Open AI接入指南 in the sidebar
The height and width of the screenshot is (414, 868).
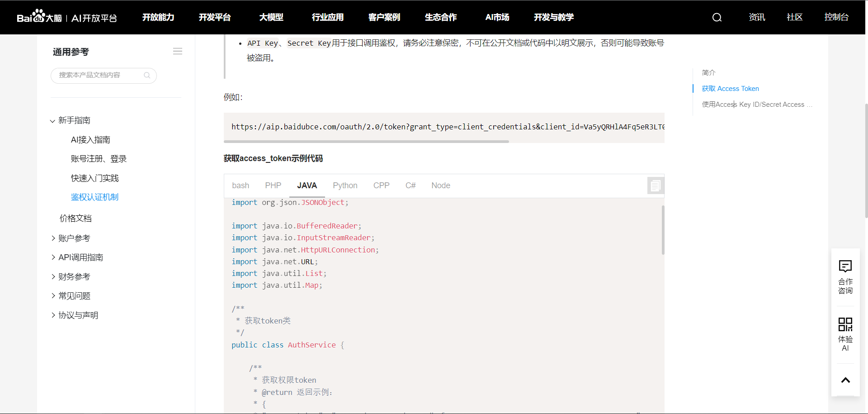click(90, 140)
